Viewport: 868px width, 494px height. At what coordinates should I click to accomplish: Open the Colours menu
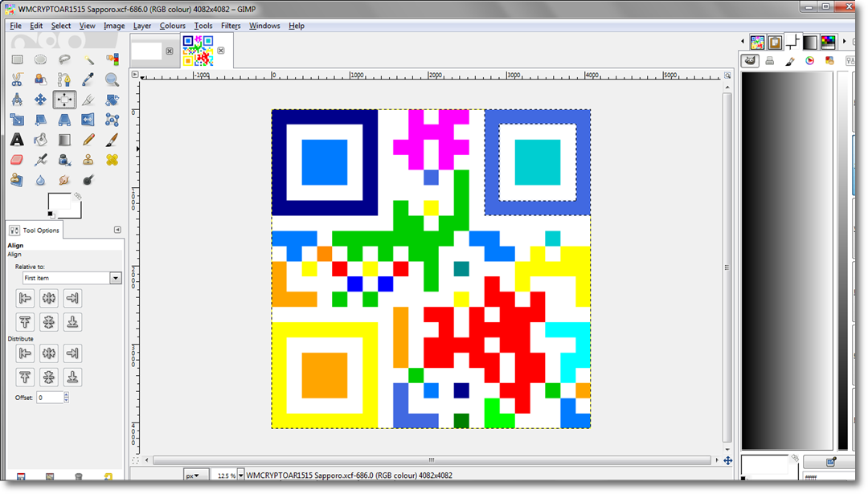(x=173, y=26)
